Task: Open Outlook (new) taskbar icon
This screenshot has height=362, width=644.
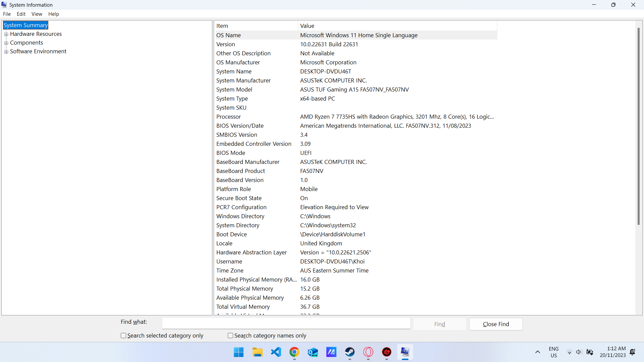Action: 313,352
